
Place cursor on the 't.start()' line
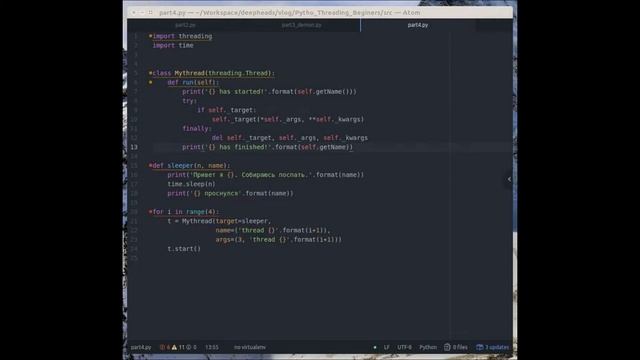[x=184, y=249]
